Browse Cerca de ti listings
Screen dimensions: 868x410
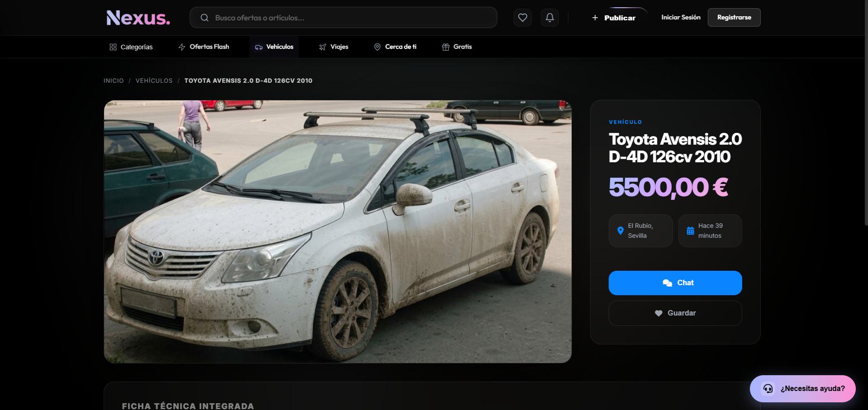[395, 47]
